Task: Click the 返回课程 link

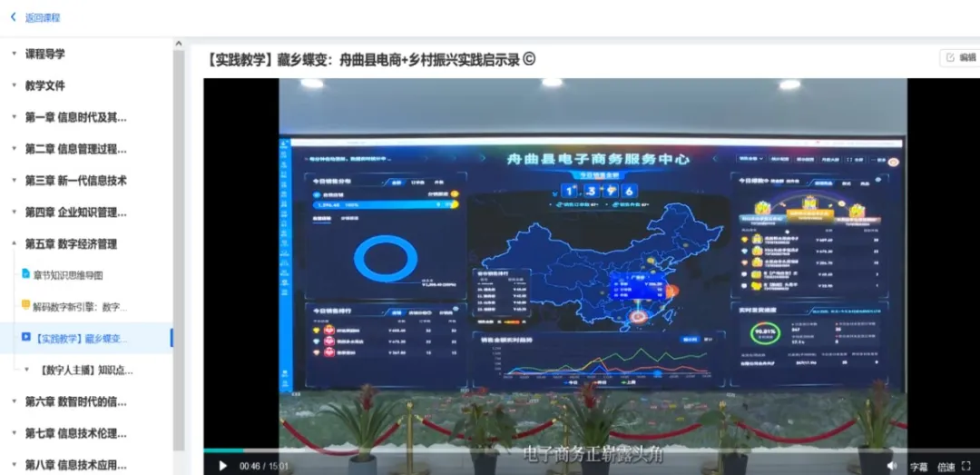Action: (x=43, y=17)
